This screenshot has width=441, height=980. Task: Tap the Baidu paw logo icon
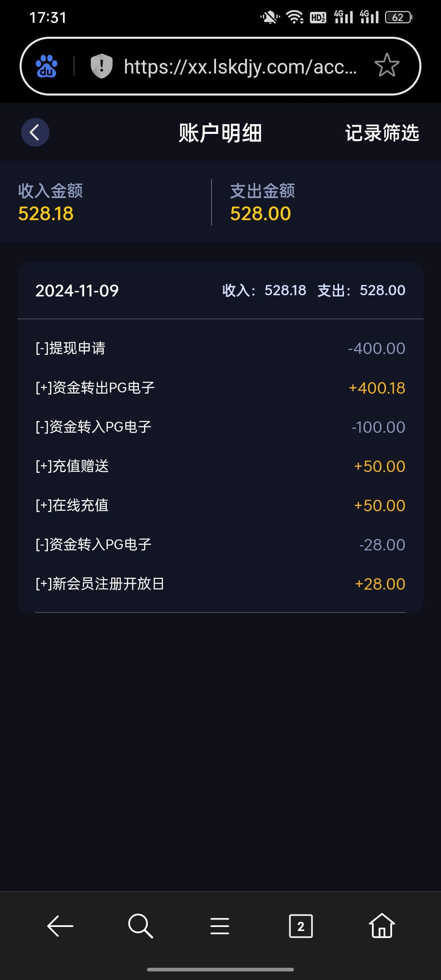point(47,66)
